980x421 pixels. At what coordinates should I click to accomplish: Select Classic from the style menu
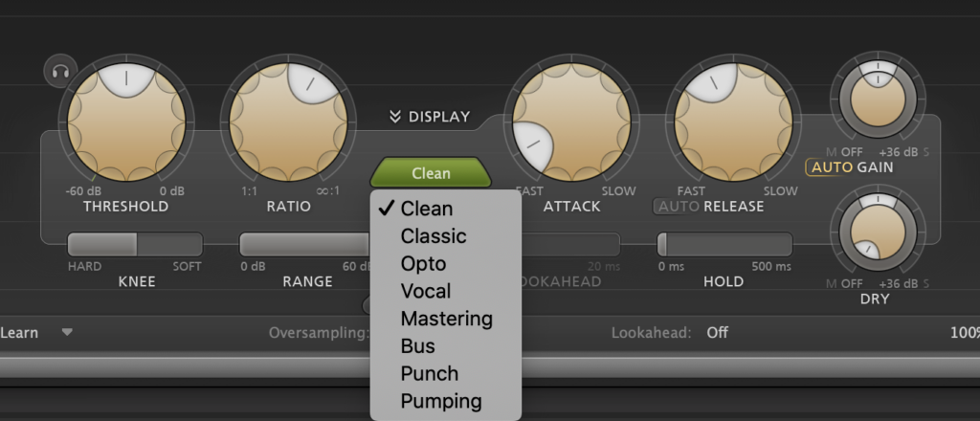pos(434,235)
